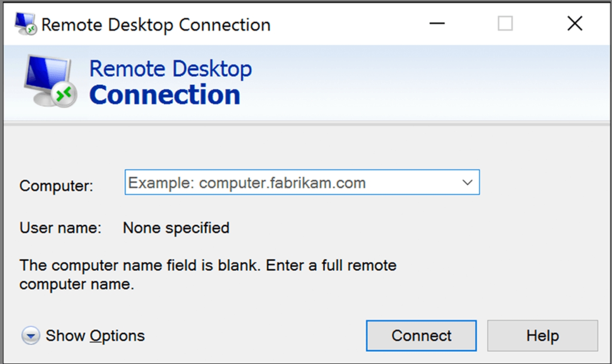Click the blank computer name warning message
The height and width of the screenshot is (364, 612).
[208, 275]
